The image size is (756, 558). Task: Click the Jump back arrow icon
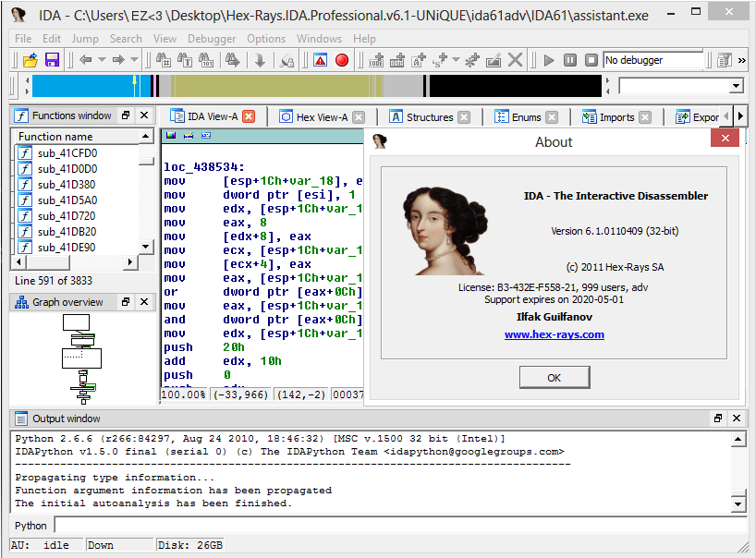pyautogui.click(x=85, y=60)
